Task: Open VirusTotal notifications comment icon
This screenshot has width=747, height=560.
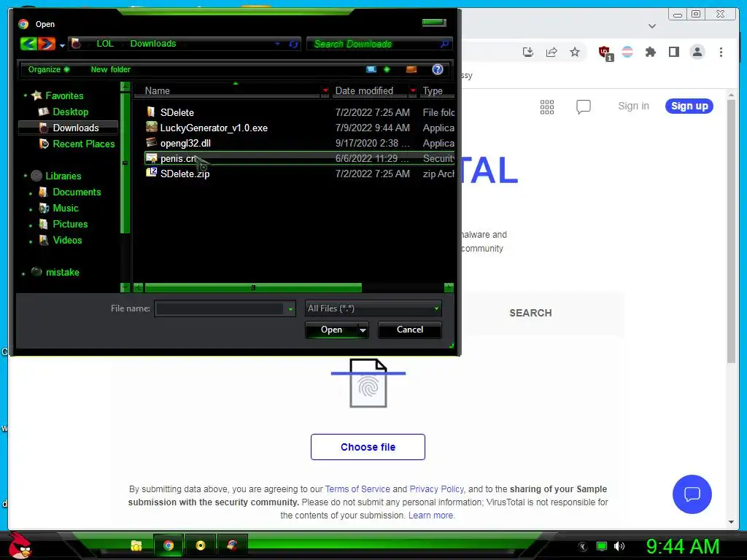Action: [583, 106]
